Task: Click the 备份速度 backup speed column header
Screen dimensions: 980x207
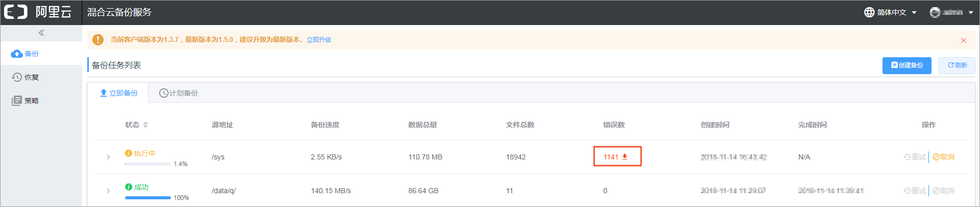Action: point(325,125)
